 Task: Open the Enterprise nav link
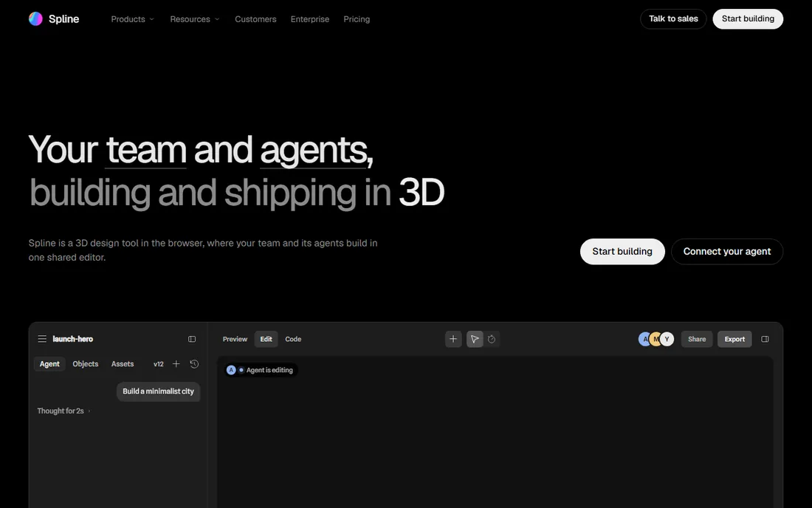tap(310, 19)
